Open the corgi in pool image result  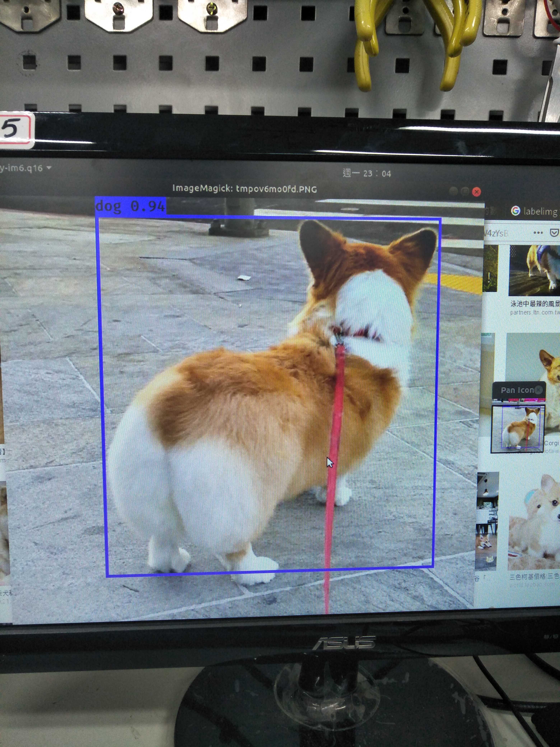534,270
